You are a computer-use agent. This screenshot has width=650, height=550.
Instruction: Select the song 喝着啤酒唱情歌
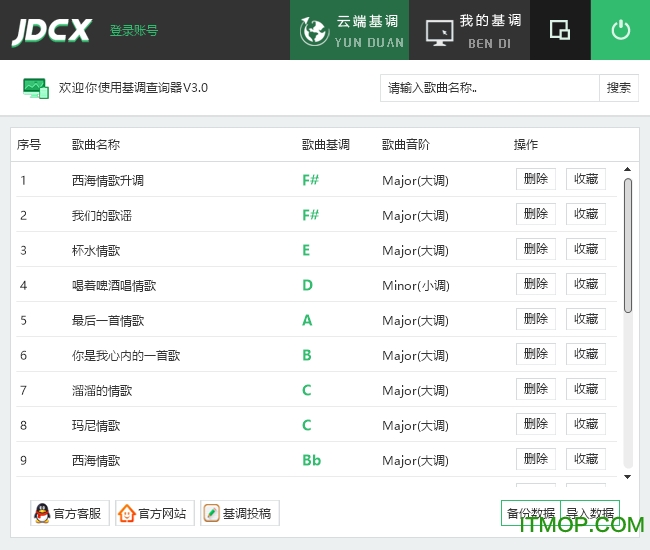point(114,286)
